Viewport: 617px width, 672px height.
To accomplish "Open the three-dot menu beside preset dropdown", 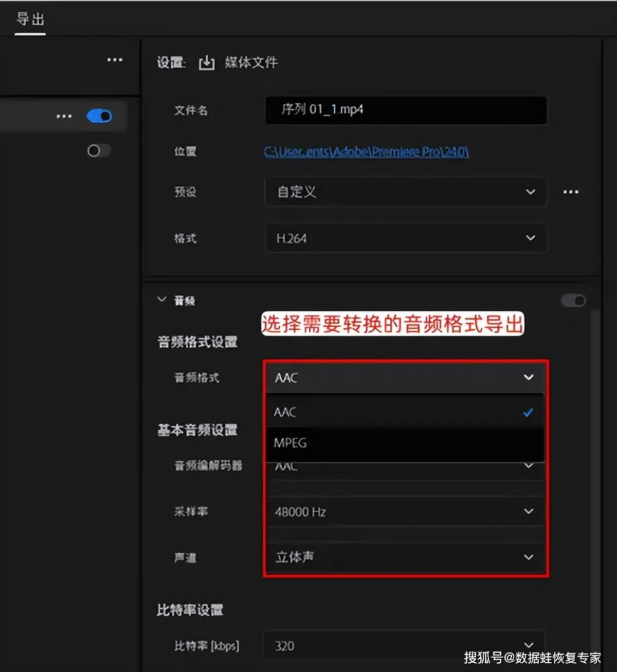I will pyautogui.click(x=571, y=192).
